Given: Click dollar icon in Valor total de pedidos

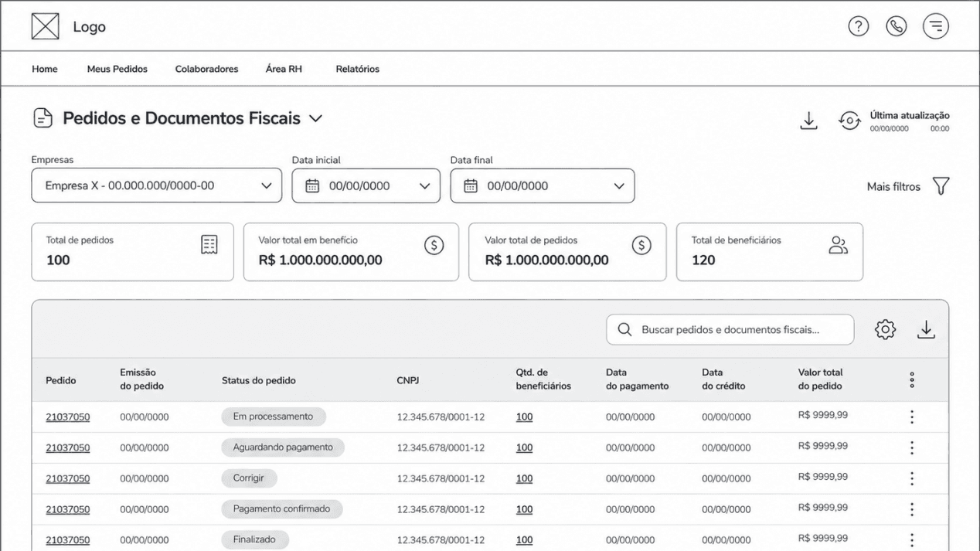Looking at the screenshot, I should coord(641,245).
